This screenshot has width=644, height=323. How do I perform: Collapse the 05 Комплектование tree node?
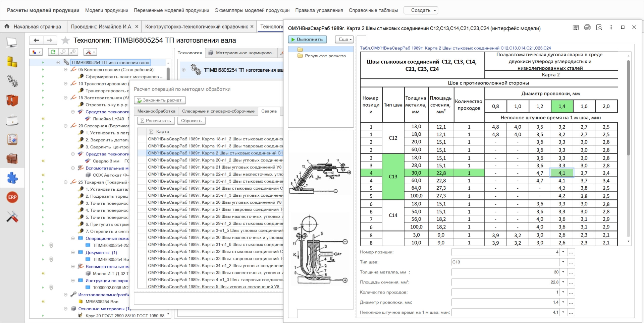tap(66, 70)
